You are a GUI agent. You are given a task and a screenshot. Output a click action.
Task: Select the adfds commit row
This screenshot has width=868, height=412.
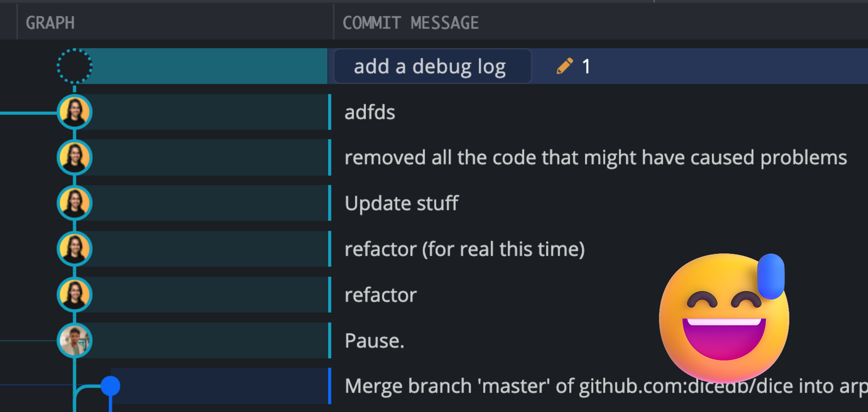[369, 112]
